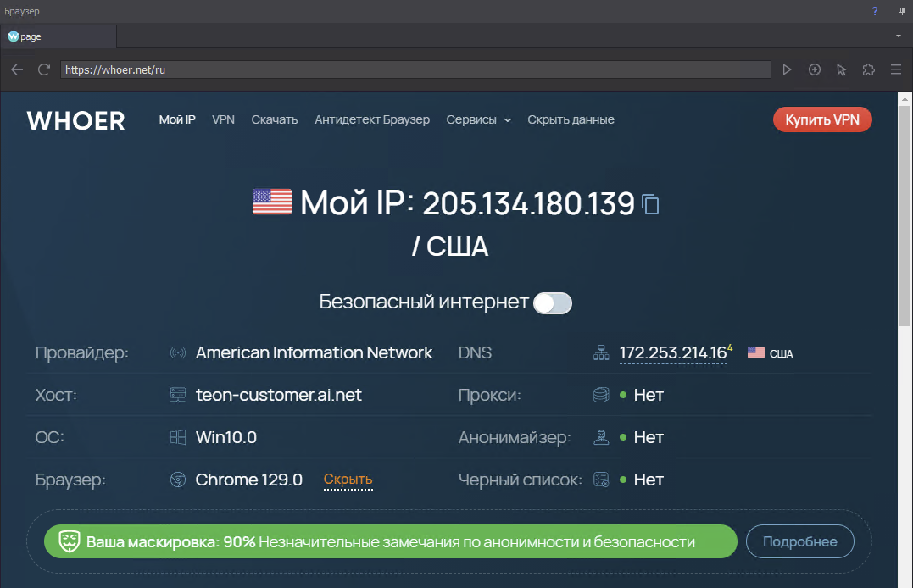Viewport: 913px width, 588px height.
Task: Click the Win10.0 text
Action: point(226,437)
